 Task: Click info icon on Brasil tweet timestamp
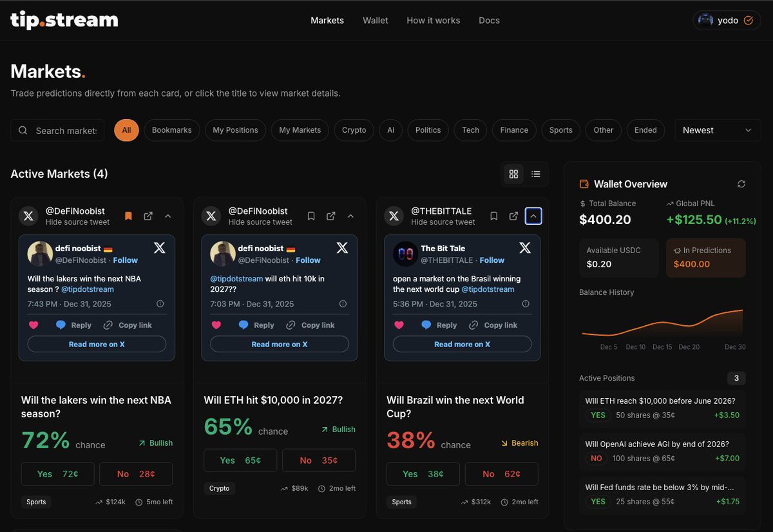pyautogui.click(x=526, y=304)
